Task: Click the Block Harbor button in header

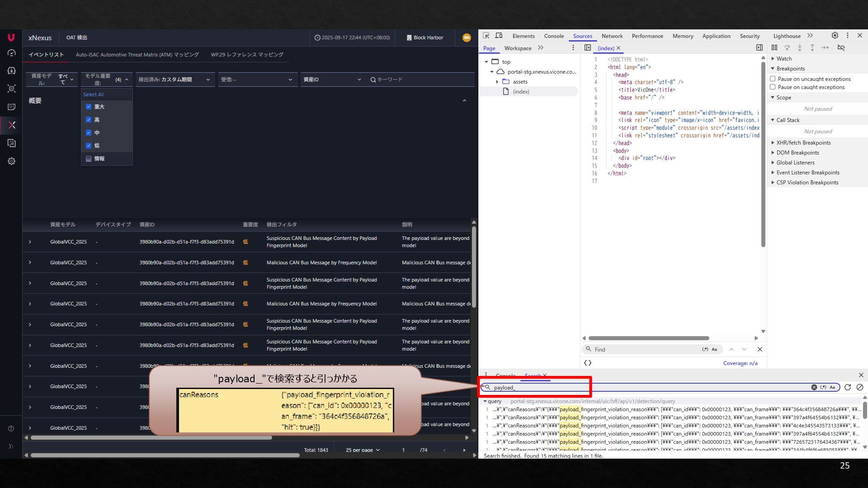Action: pyautogui.click(x=425, y=38)
